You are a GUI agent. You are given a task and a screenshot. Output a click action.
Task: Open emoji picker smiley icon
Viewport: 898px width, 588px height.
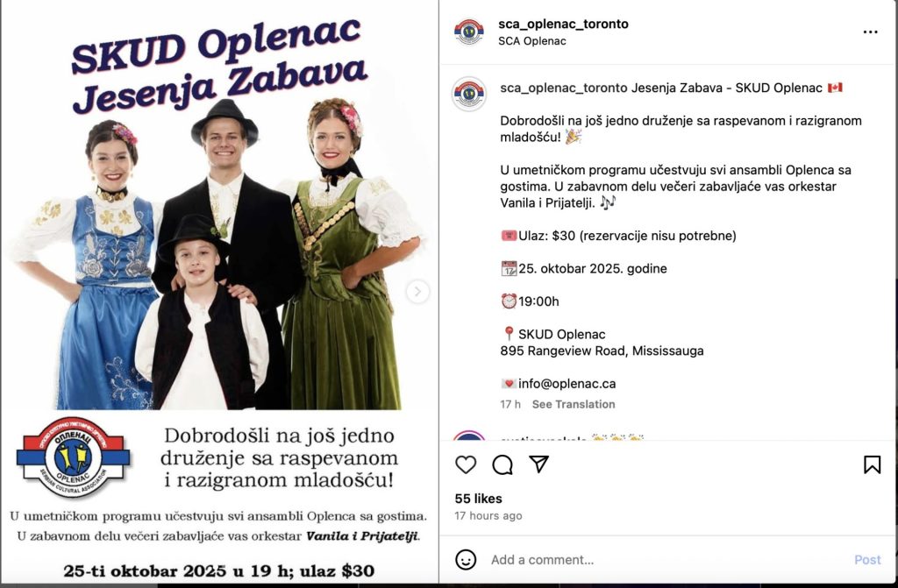pos(466,559)
